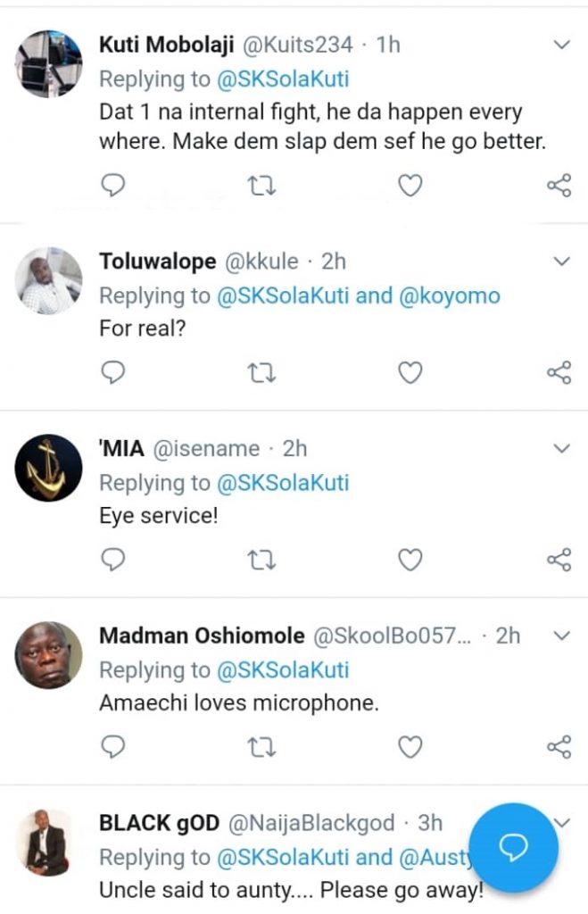Open BLACK gOD username profile

click(159, 823)
